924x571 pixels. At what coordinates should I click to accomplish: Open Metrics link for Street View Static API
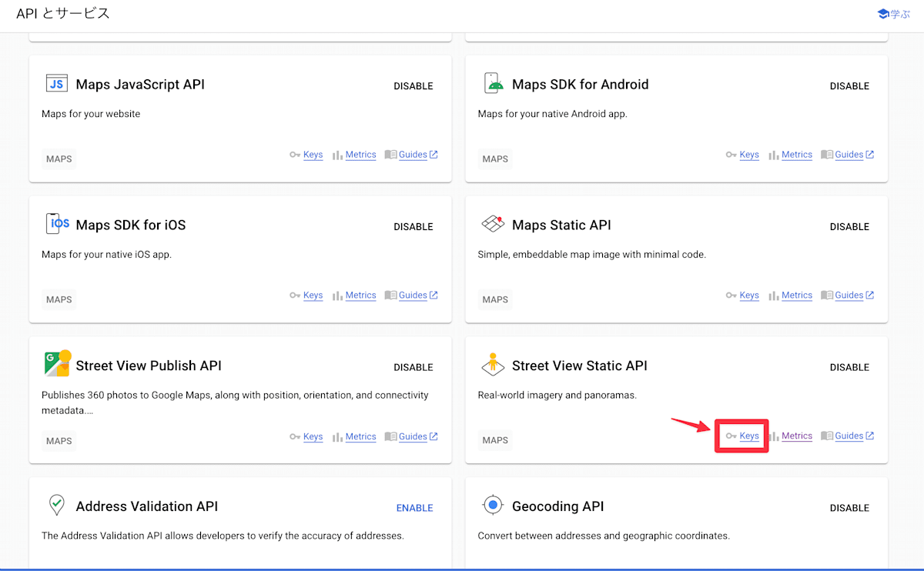pyautogui.click(x=797, y=436)
